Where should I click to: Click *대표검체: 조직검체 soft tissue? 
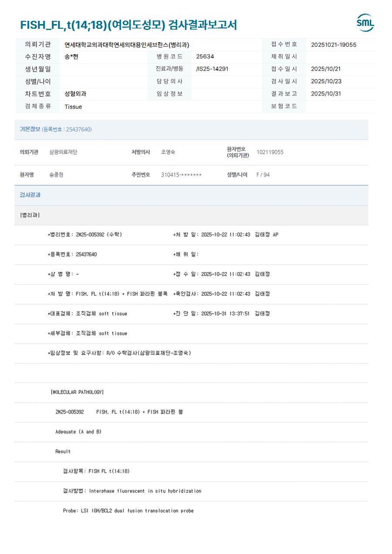(x=88, y=313)
